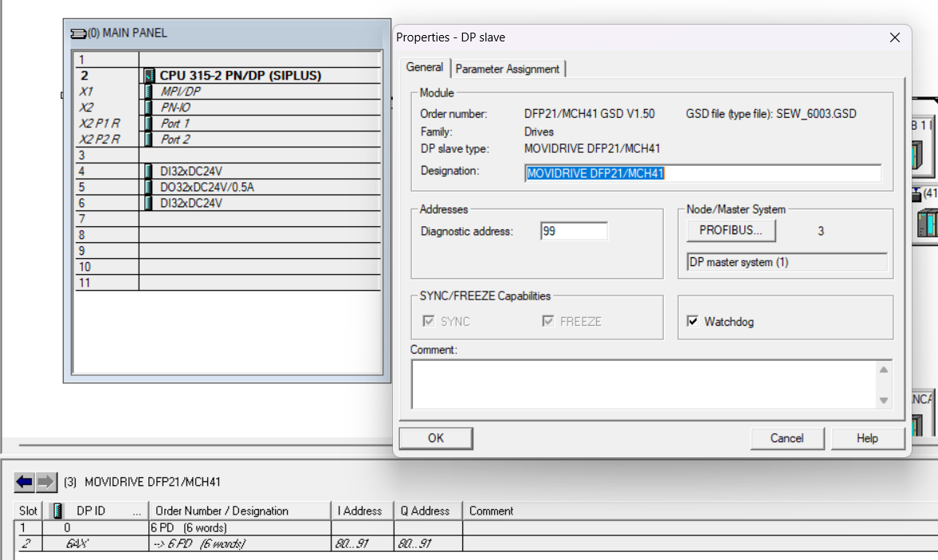
Task: Select the --> 6 PD (6 words) italic row
Action: click(x=477, y=543)
